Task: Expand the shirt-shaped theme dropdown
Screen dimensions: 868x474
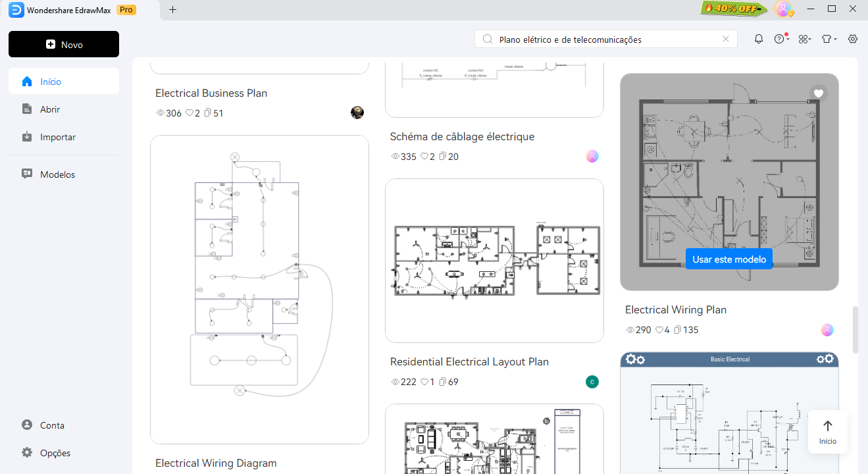Action: click(x=829, y=39)
